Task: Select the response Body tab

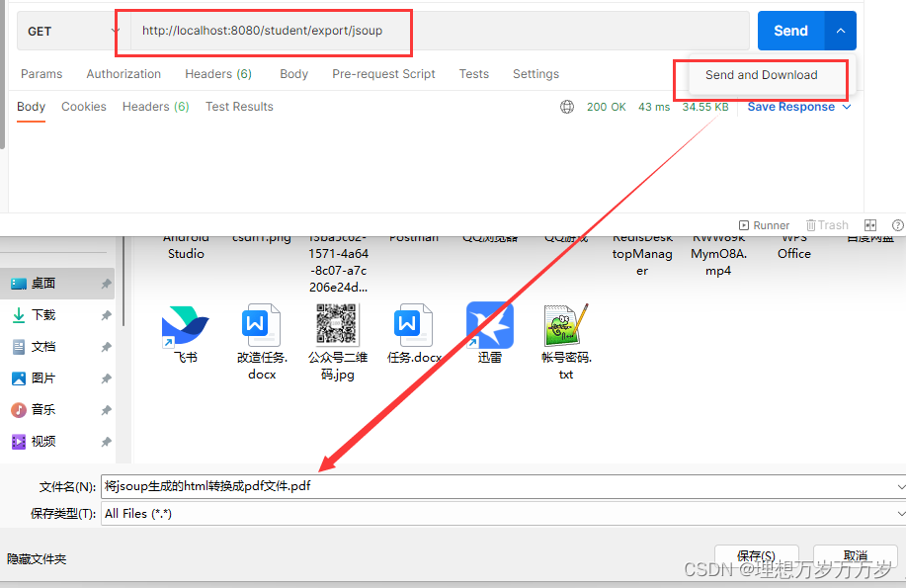Action: pyautogui.click(x=32, y=107)
